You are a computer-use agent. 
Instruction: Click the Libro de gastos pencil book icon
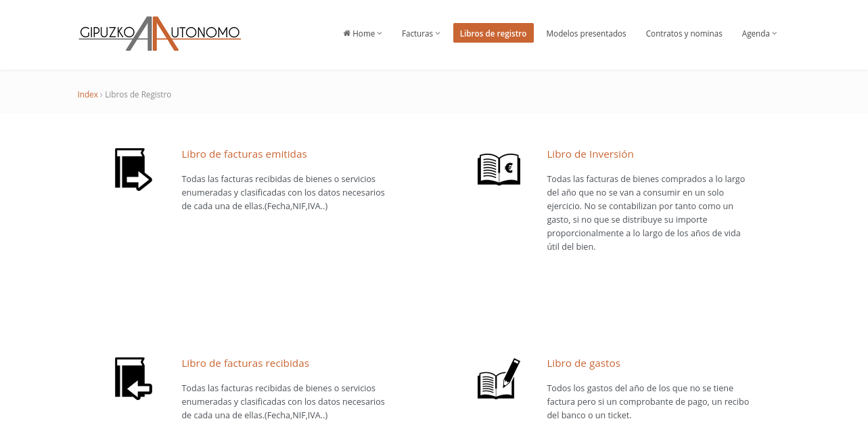click(x=499, y=378)
